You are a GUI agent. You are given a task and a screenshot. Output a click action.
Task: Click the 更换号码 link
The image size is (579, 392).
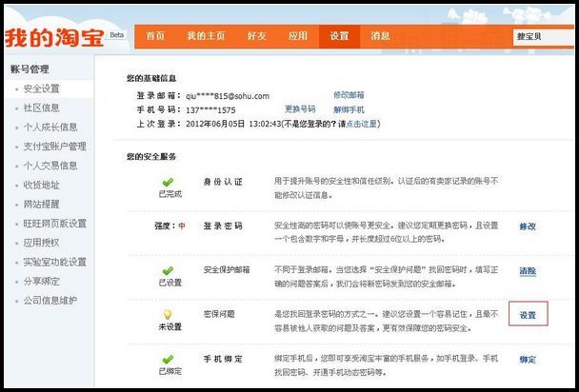click(x=300, y=109)
